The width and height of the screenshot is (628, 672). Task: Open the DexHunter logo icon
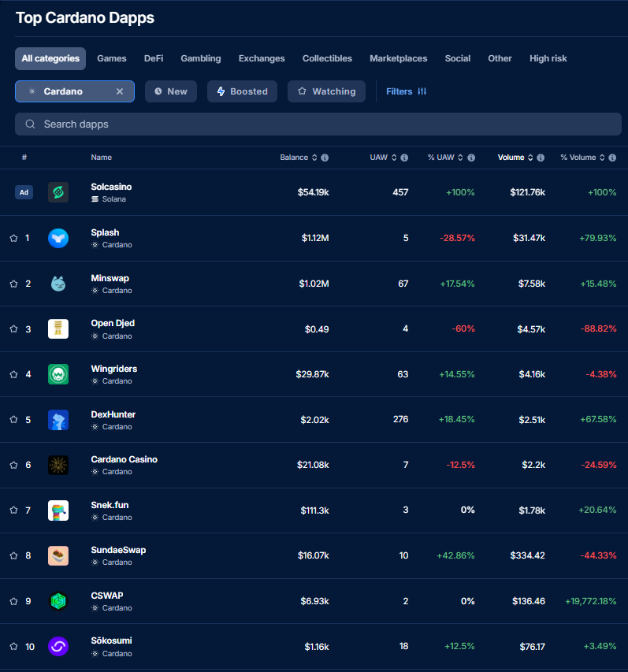pos(58,420)
